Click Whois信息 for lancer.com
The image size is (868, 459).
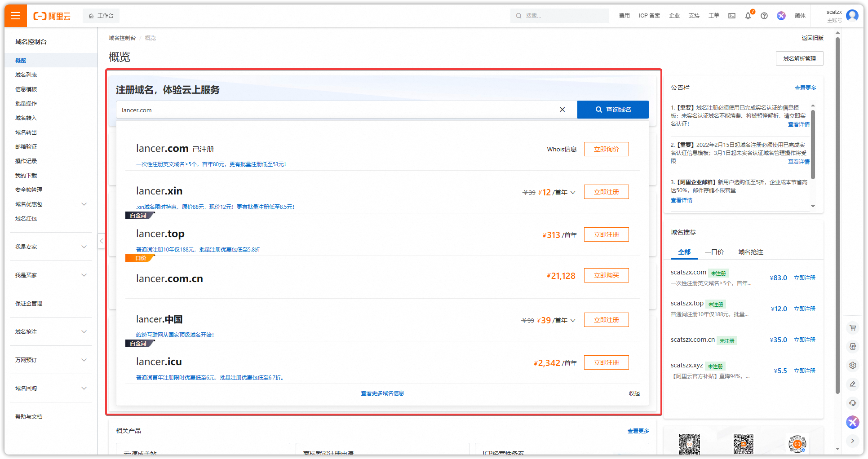click(x=562, y=149)
